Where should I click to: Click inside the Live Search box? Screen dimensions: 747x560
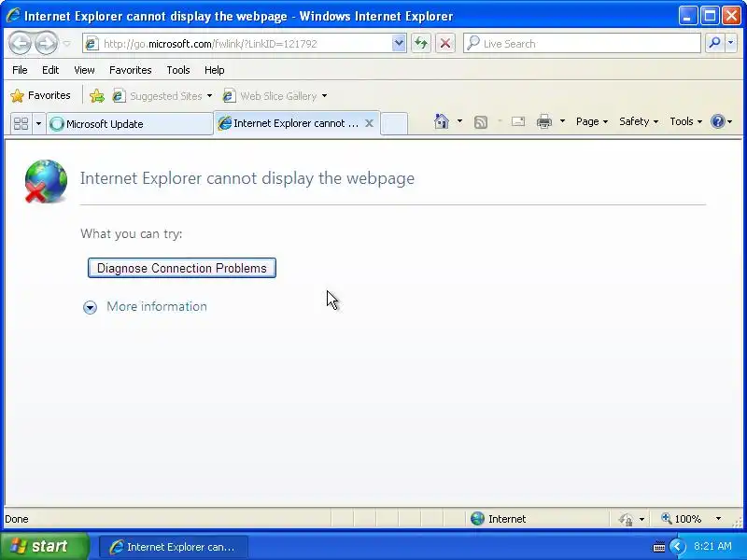point(582,44)
